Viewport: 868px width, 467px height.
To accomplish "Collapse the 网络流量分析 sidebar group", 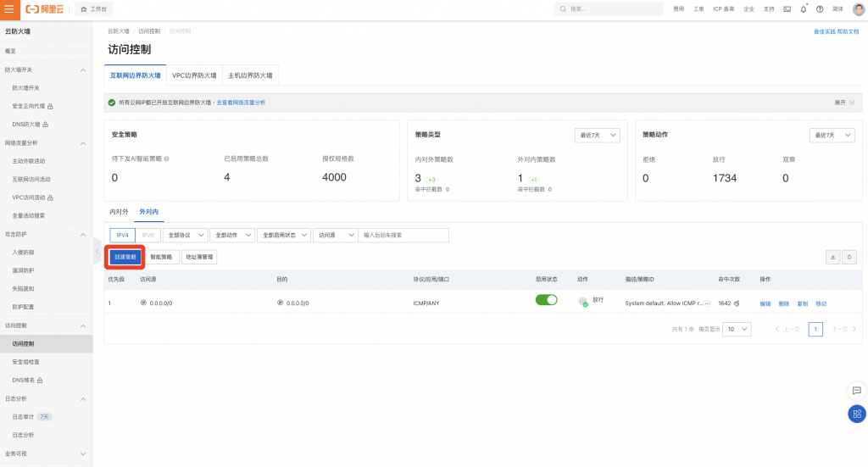I will (x=83, y=143).
